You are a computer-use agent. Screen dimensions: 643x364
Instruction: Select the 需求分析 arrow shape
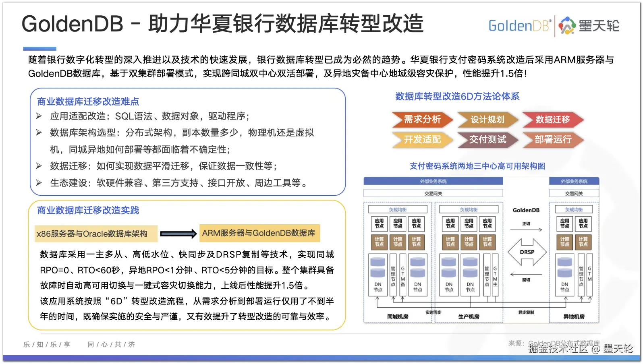coord(422,120)
